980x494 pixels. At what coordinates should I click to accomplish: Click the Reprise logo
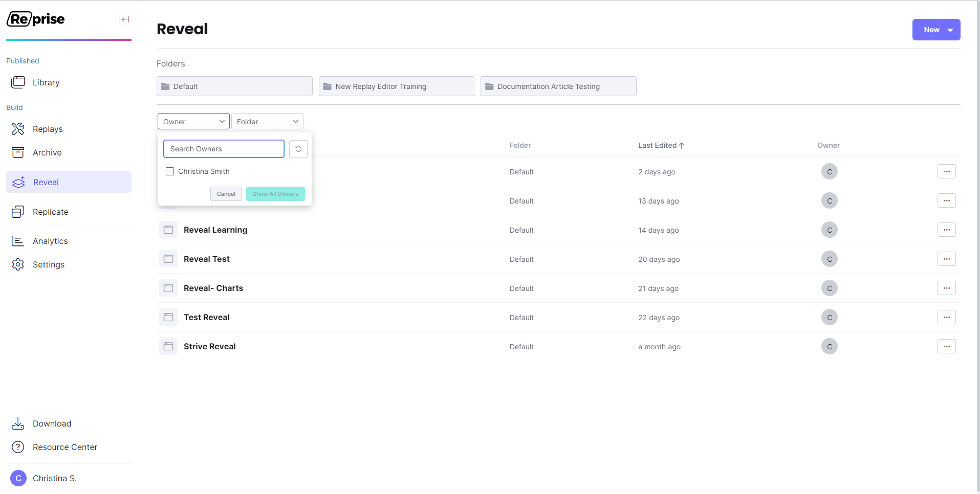tap(36, 19)
